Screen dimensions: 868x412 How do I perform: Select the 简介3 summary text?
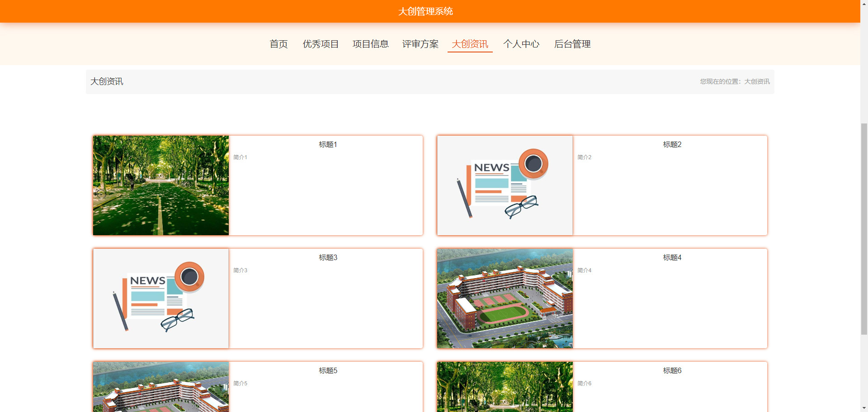[x=240, y=270]
